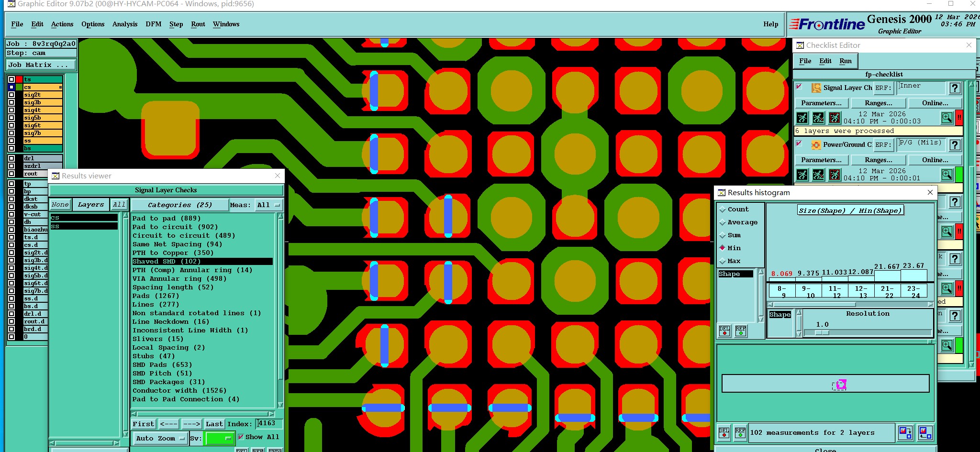980x452 pixels.
Task: Click green status of Power/Ground check
Action: point(959,175)
